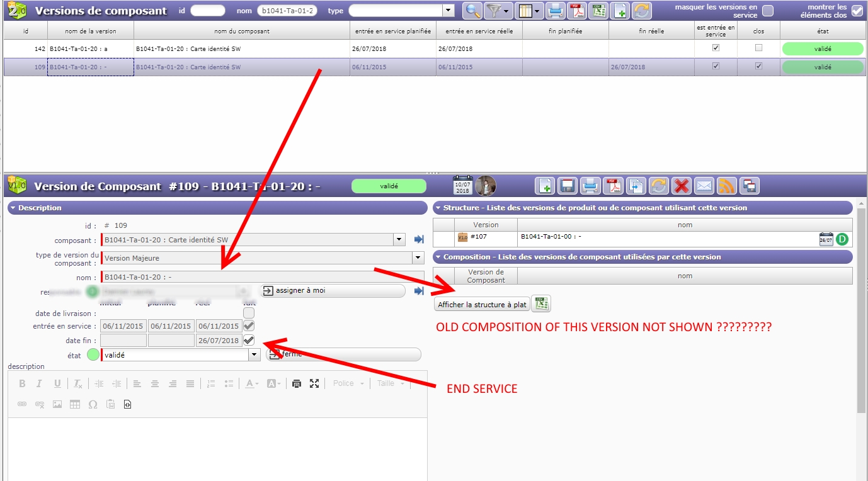The image size is (868, 481).
Task: Collapse the Composition section
Action: pos(642,257)
